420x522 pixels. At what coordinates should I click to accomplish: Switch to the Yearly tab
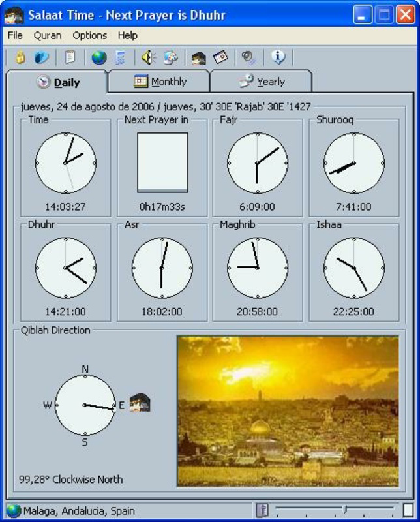pyautogui.click(x=262, y=81)
